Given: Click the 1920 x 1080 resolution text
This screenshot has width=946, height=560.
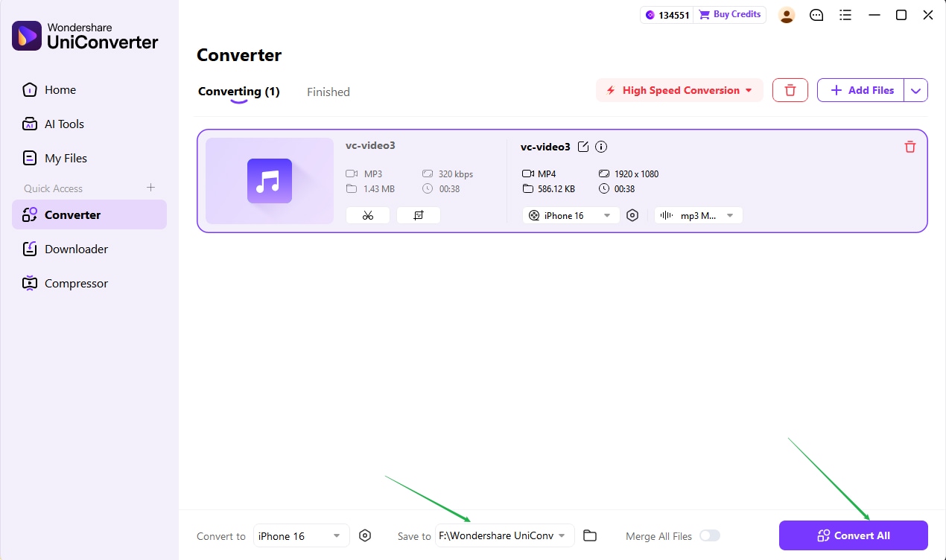Looking at the screenshot, I should [636, 174].
